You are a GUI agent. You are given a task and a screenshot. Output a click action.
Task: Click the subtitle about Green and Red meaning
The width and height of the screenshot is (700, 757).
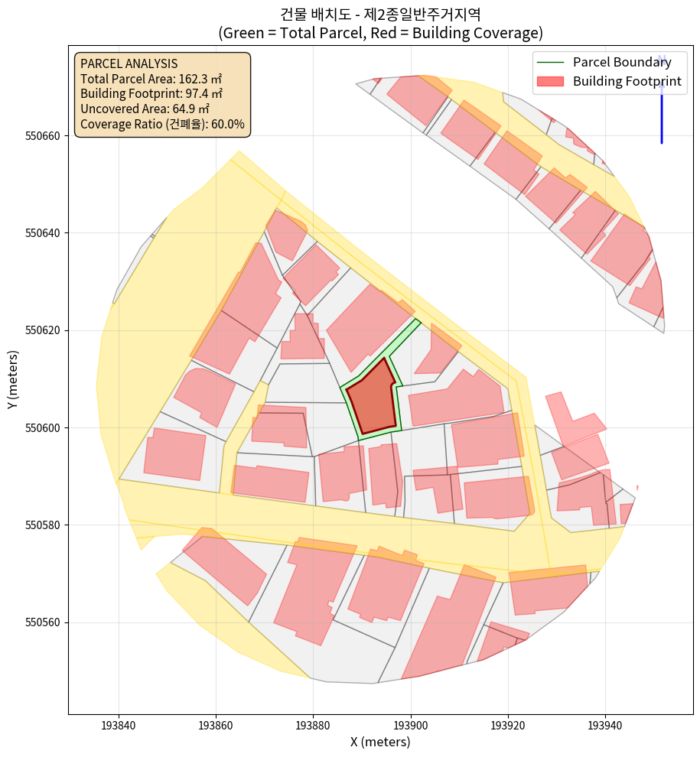pyautogui.click(x=380, y=33)
